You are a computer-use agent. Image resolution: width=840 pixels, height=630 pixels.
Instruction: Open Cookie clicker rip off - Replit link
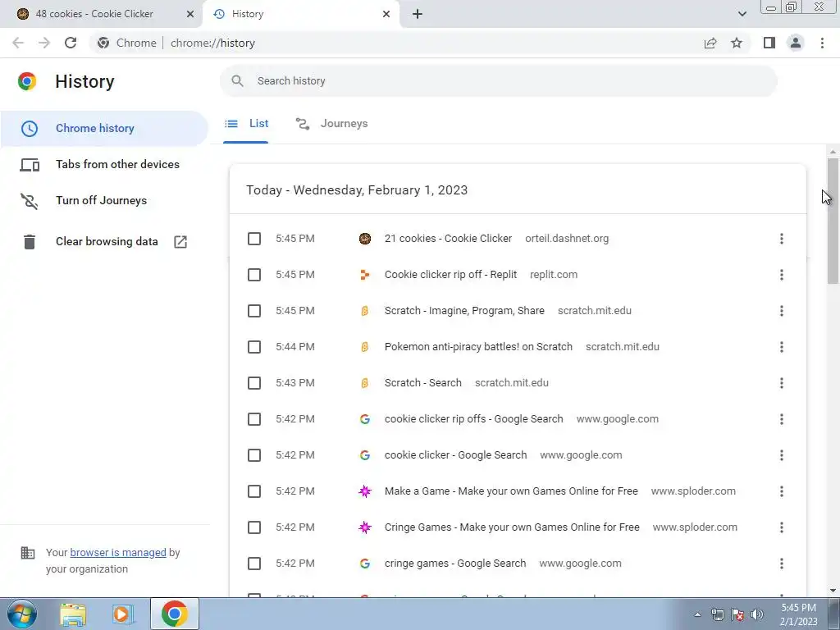[x=450, y=275]
